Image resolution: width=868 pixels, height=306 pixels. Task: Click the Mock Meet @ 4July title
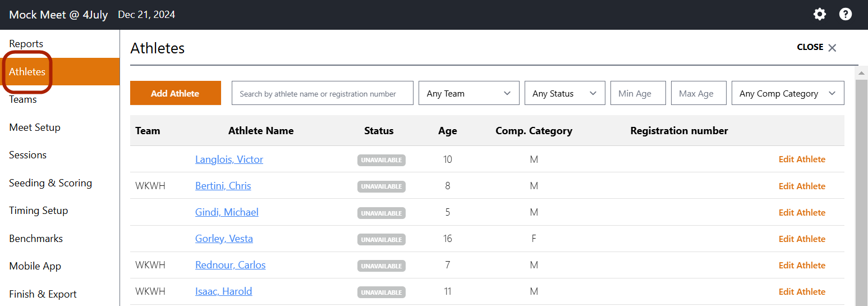(x=58, y=15)
